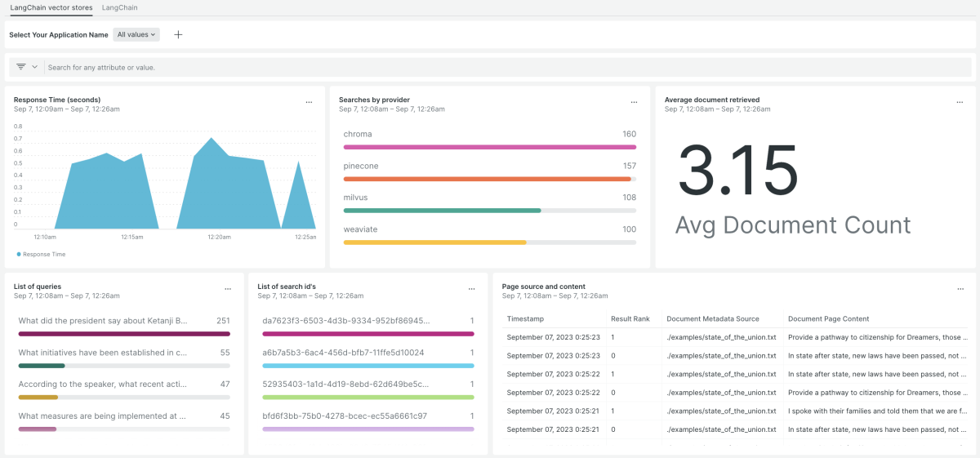Select the chroma provider bar

(489, 147)
